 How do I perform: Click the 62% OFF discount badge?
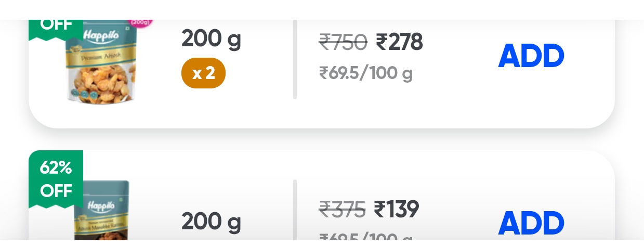point(56,179)
